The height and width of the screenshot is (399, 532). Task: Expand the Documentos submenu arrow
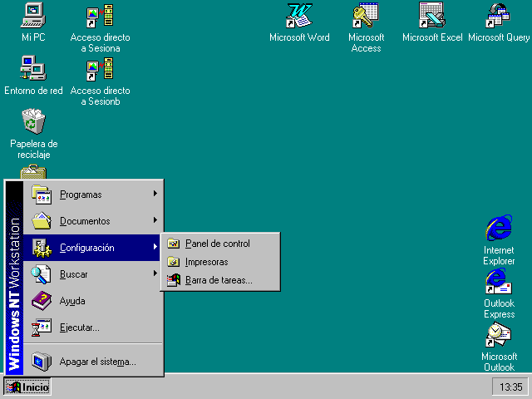[x=155, y=219]
